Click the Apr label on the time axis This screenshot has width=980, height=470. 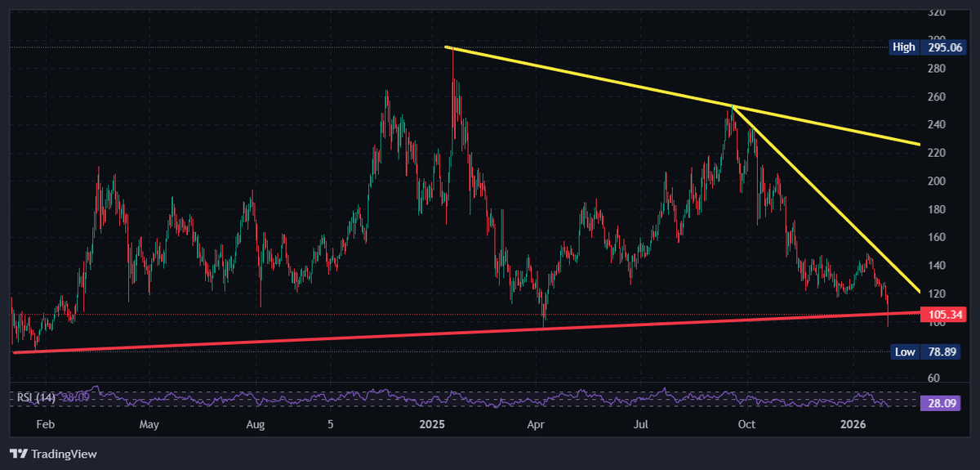coord(536,425)
